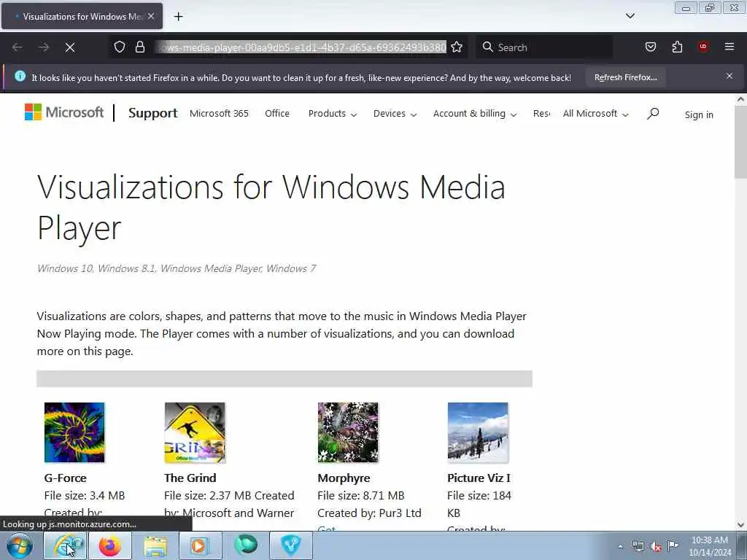Viewport: 747px width, 560px height.
Task: Click 'Created by: Pur3 Ltd' text
Action: click(x=369, y=513)
